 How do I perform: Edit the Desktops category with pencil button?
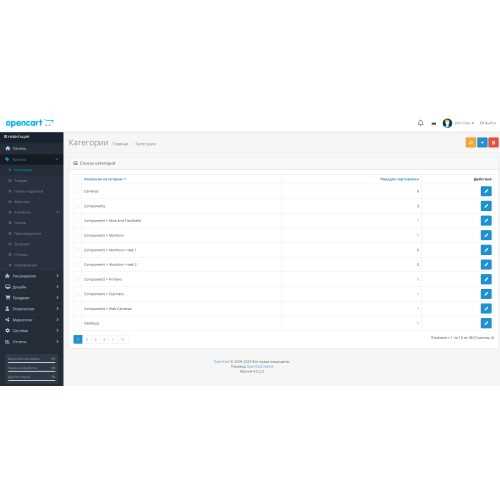(x=486, y=323)
